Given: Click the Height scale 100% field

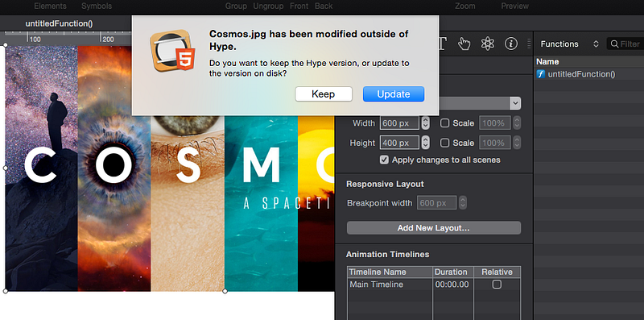Looking at the screenshot, I should coord(495,143).
